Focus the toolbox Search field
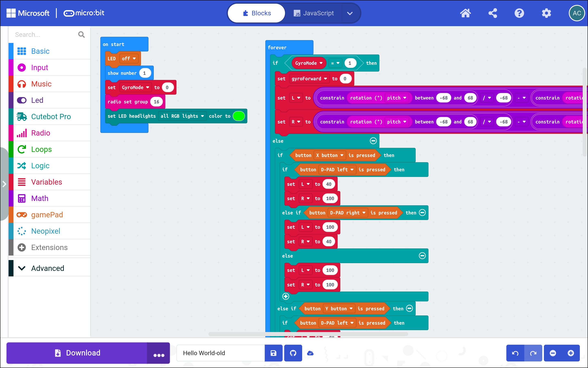The height and width of the screenshot is (368, 588). click(x=45, y=35)
